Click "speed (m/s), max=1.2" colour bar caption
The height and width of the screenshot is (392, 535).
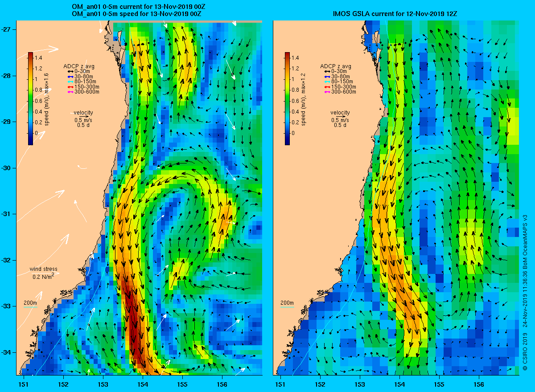pyautogui.click(x=304, y=99)
